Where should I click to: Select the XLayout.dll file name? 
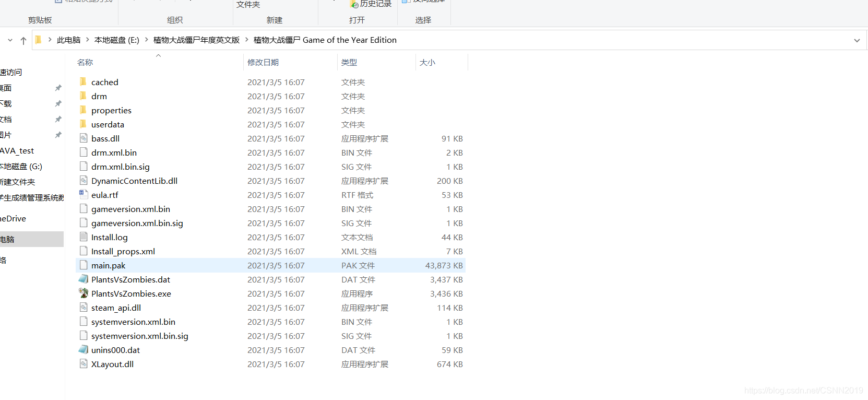[x=112, y=364]
